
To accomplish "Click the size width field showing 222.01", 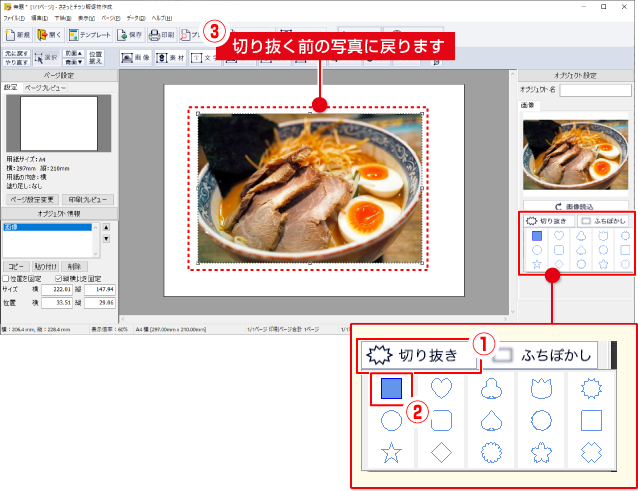I will [57, 290].
